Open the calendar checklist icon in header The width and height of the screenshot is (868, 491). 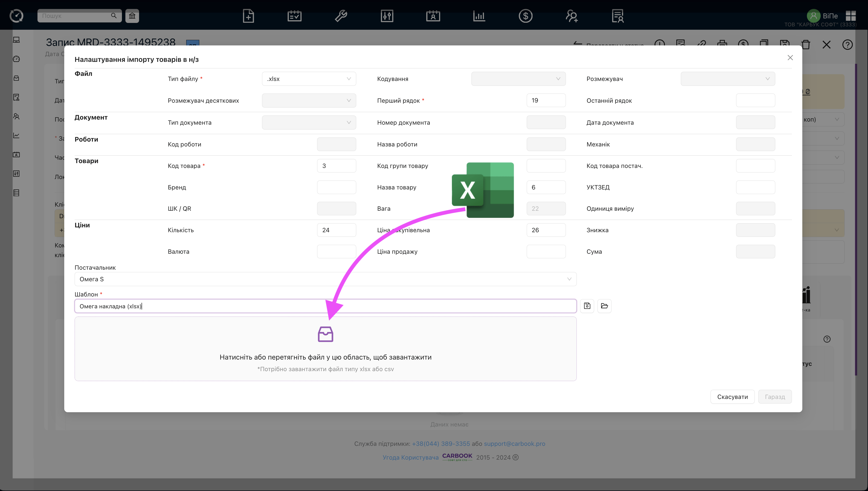click(x=294, y=16)
